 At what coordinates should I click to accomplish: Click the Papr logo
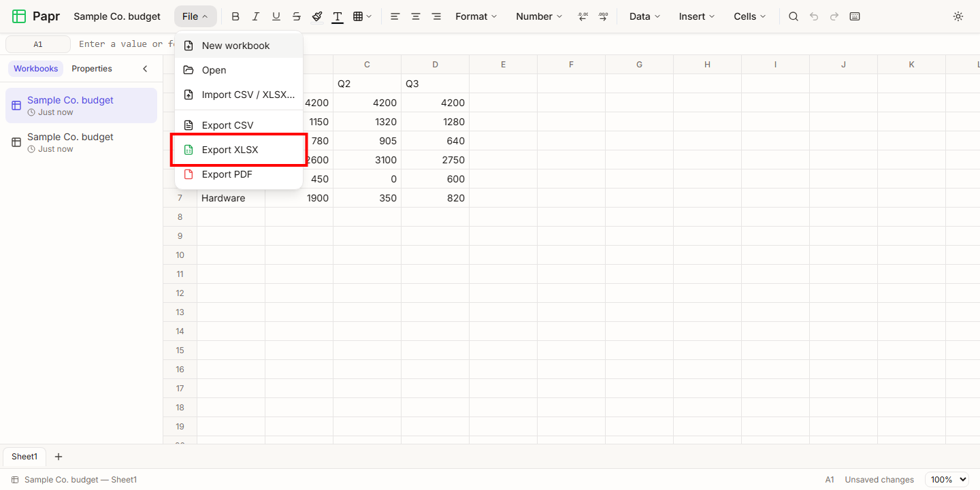(36, 16)
